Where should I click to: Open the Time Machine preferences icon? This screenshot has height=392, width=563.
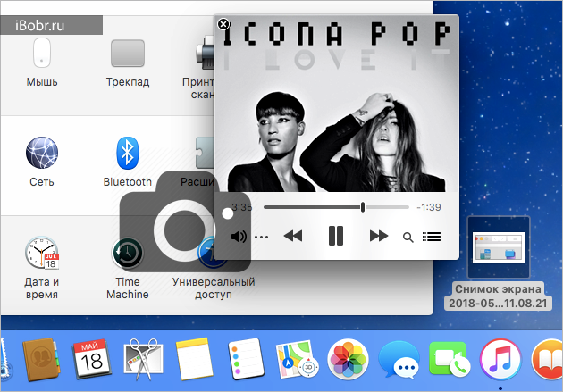(128, 253)
